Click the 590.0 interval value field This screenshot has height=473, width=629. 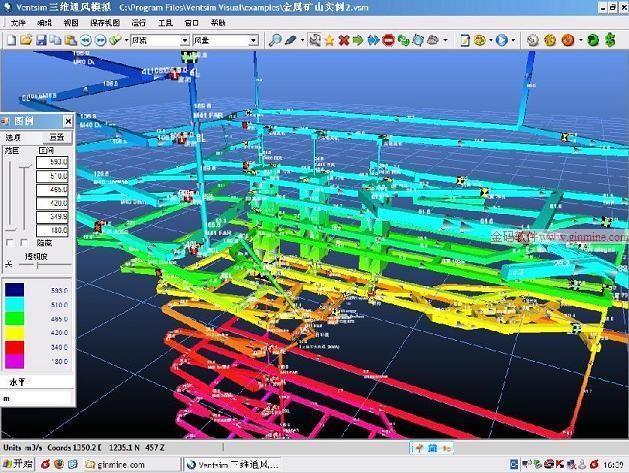[52, 161]
